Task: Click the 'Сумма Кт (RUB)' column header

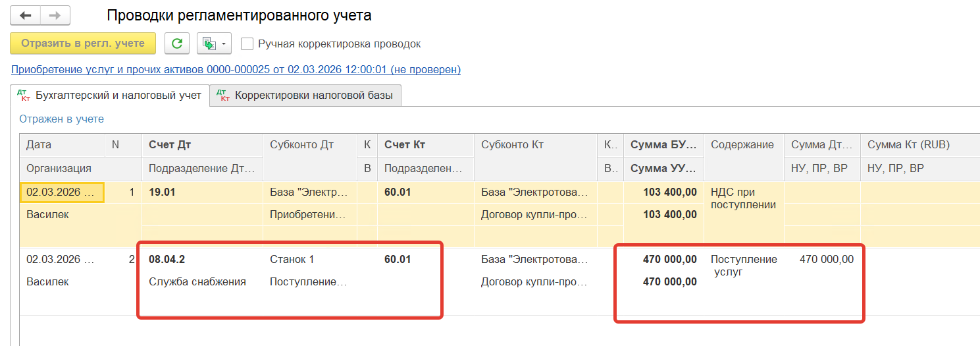Action: coord(920,145)
